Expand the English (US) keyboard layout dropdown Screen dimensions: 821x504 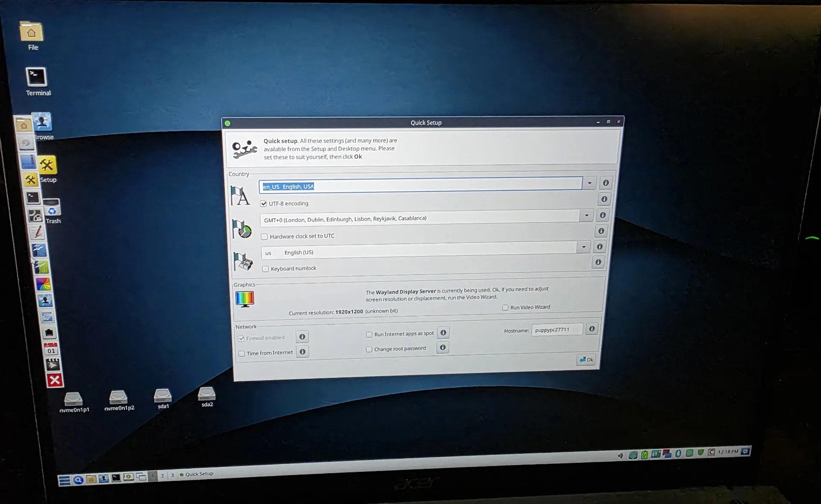584,247
